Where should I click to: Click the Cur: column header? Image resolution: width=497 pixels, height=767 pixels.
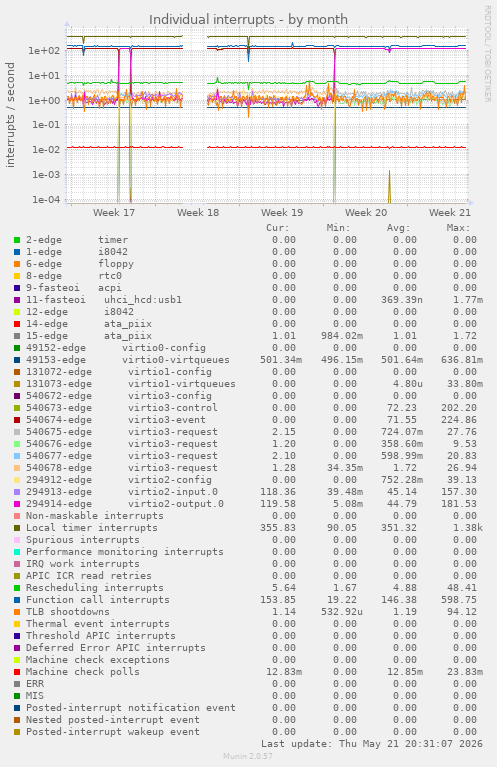pos(278,228)
